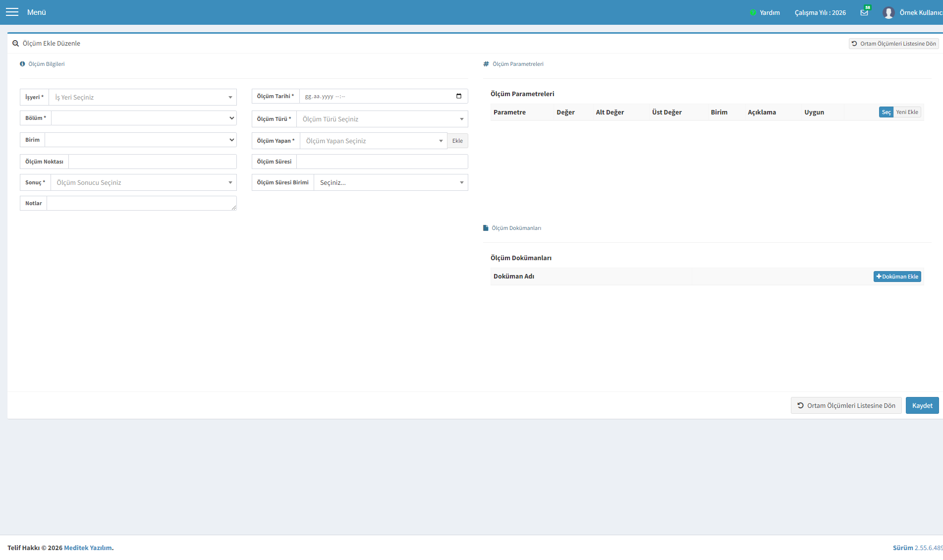Viewport: 943px width, 560px height.
Task: Focus the Ölçüm Noktası input field
Action: [x=152, y=162]
